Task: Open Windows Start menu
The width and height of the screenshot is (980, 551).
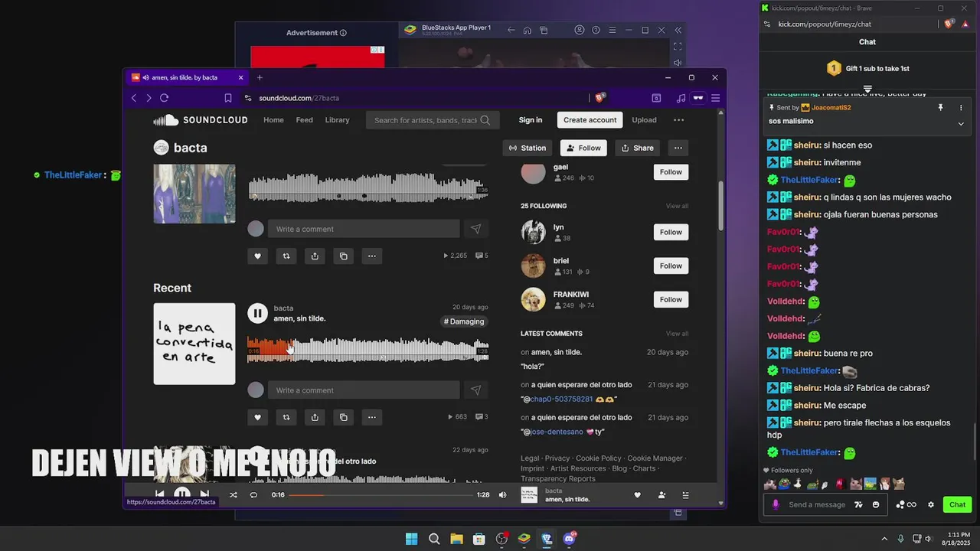Action: tap(411, 539)
